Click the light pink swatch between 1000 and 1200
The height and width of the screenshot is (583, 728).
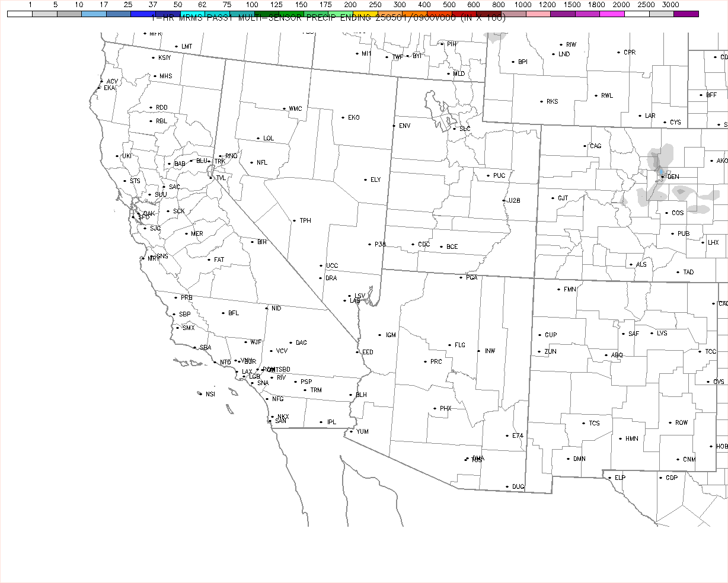(x=538, y=14)
